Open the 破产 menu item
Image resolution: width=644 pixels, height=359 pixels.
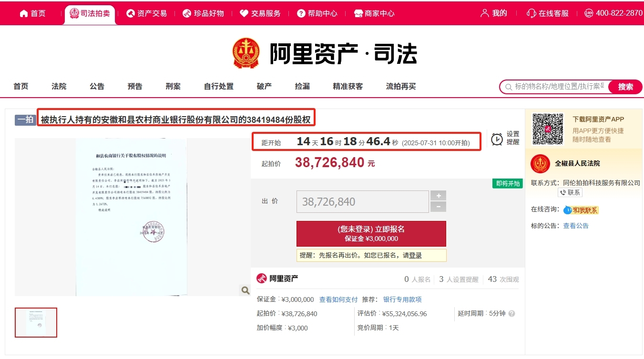(x=264, y=86)
